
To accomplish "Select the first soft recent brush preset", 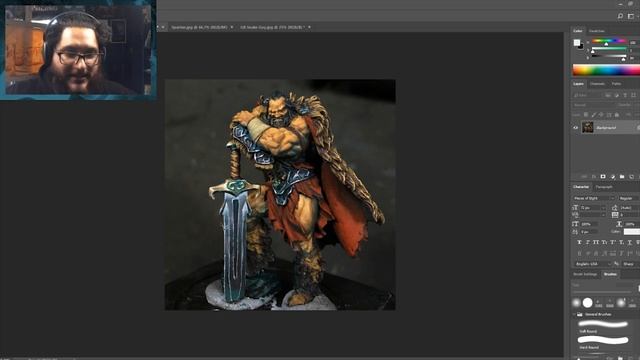I will [x=576, y=303].
